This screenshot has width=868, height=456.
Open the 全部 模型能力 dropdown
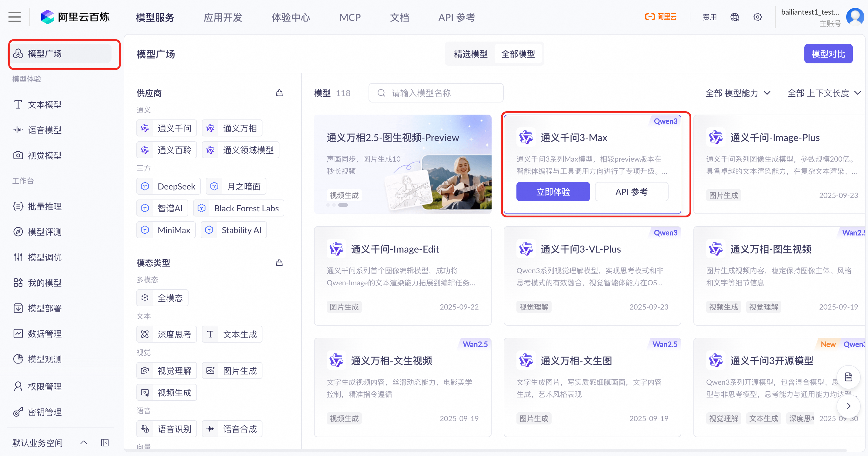click(738, 93)
